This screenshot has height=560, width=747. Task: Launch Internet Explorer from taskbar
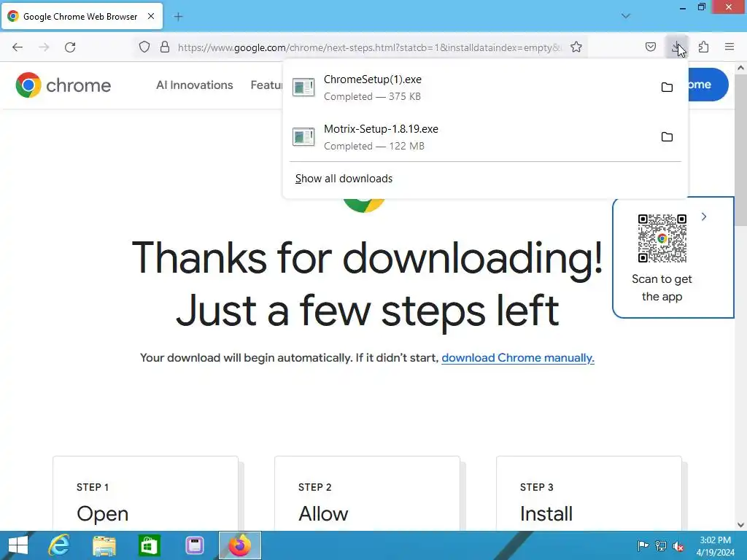point(59,545)
